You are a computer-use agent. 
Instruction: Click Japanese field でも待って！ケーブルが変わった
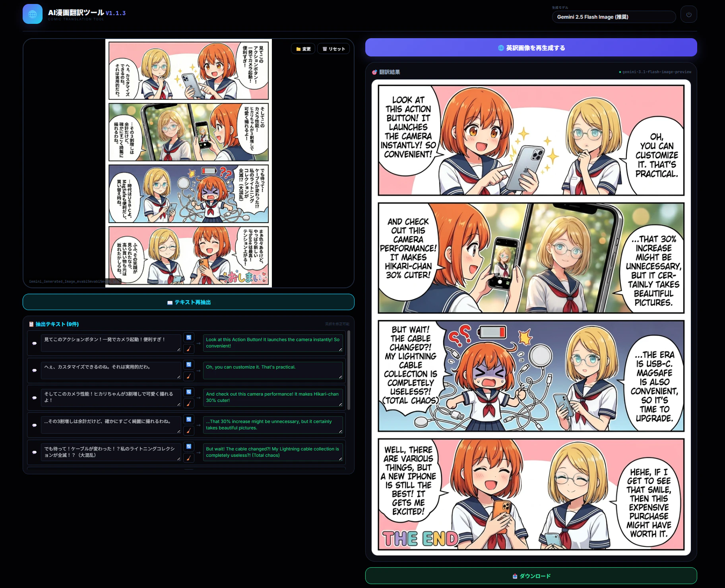pyautogui.click(x=111, y=452)
